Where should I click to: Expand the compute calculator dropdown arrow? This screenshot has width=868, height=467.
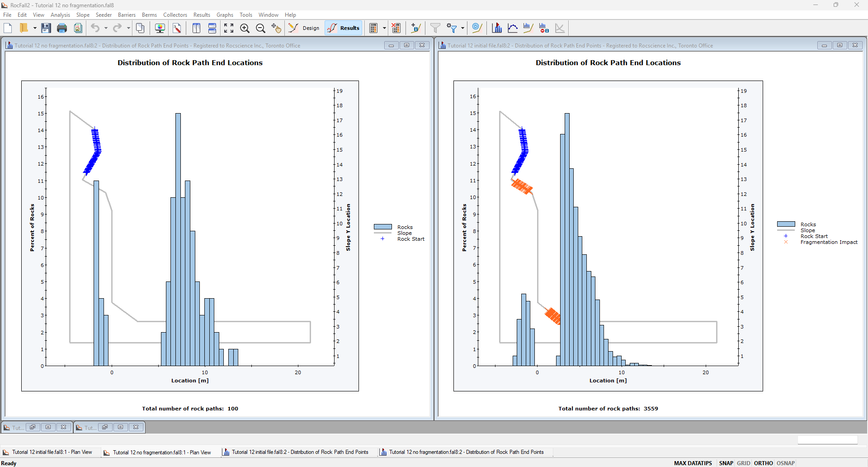[x=384, y=28]
